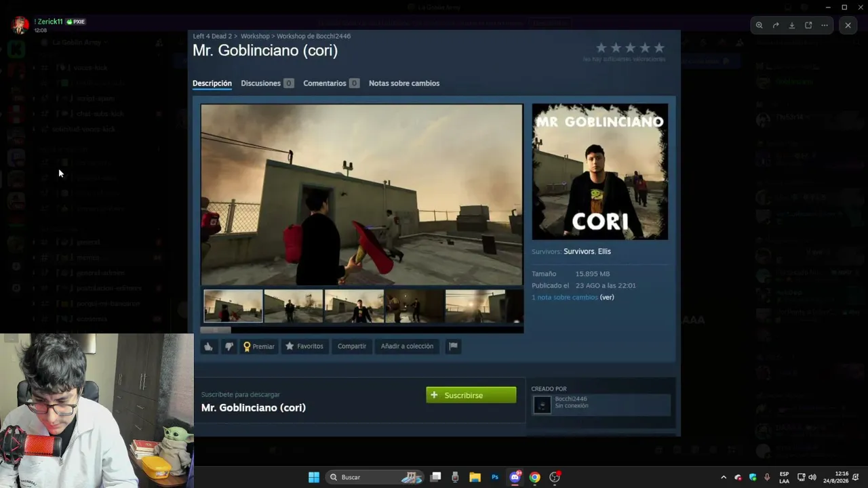The height and width of the screenshot is (488, 868).
Task: Click the Compartir button
Action: pos(352,346)
